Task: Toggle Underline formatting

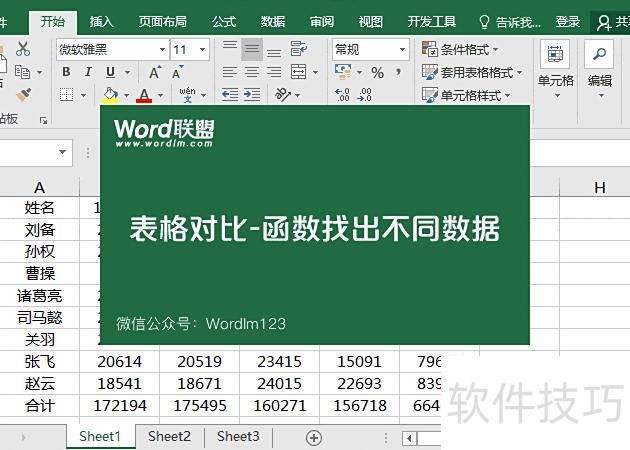Action: [110, 72]
